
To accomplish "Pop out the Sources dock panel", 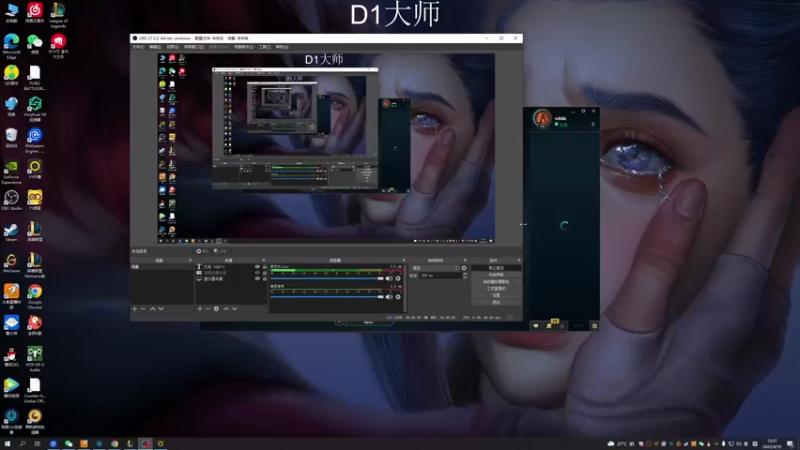I will point(264,260).
